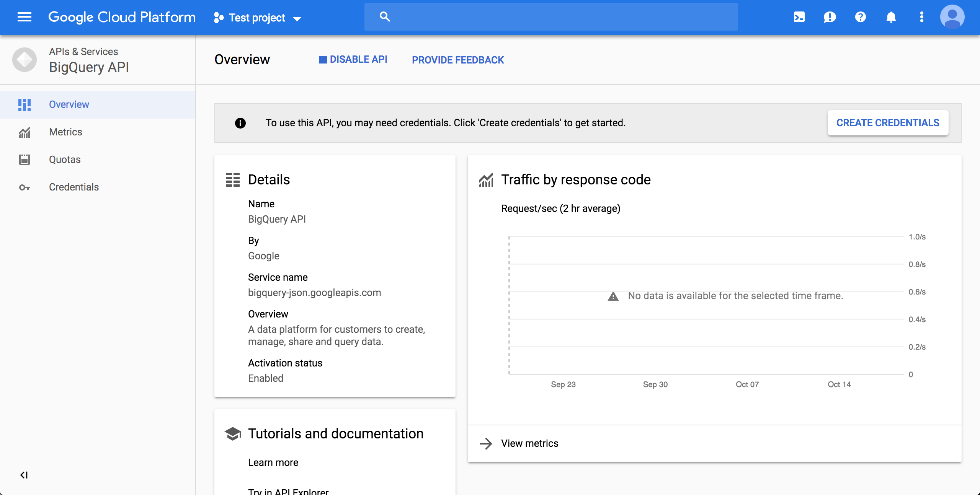This screenshot has height=495, width=980.
Task: Expand the vertical dots menu
Action: pyautogui.click(x=921, y=17)
